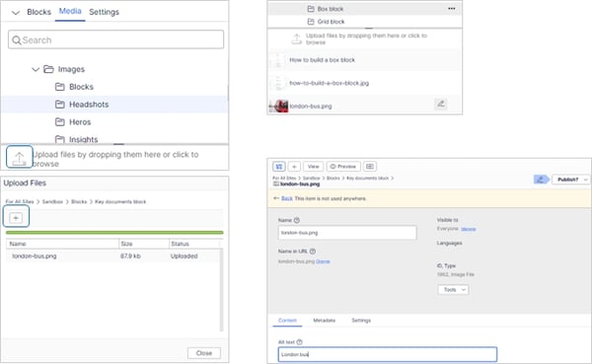Click the edit pencil beside london-bus.png
592x364 pixels.
pos(441,104)
